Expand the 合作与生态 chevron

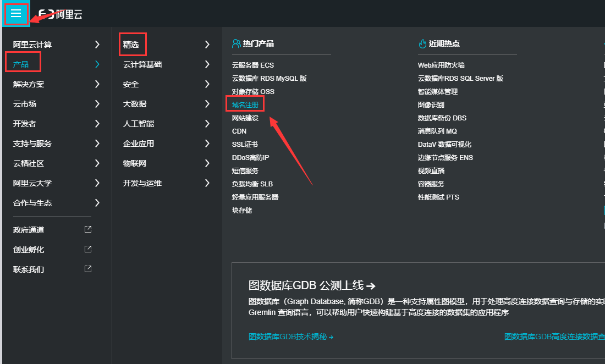point(97,203)
